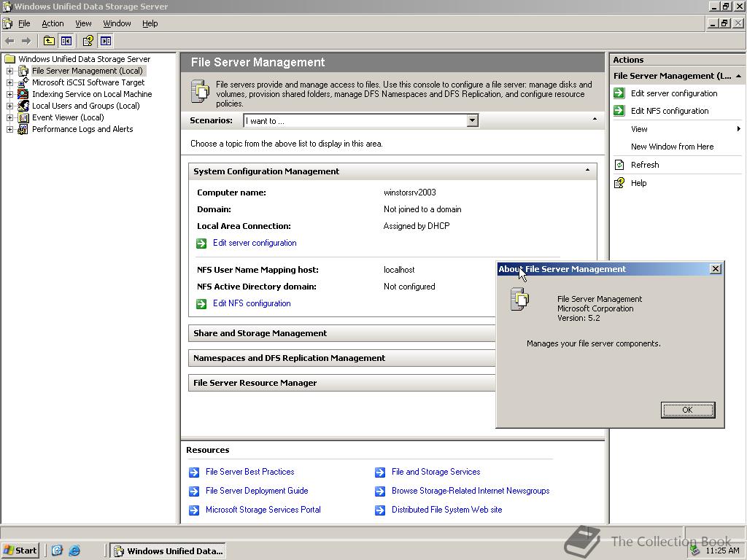Click the Refresh icon in Actions pane

tap(619, 165)
